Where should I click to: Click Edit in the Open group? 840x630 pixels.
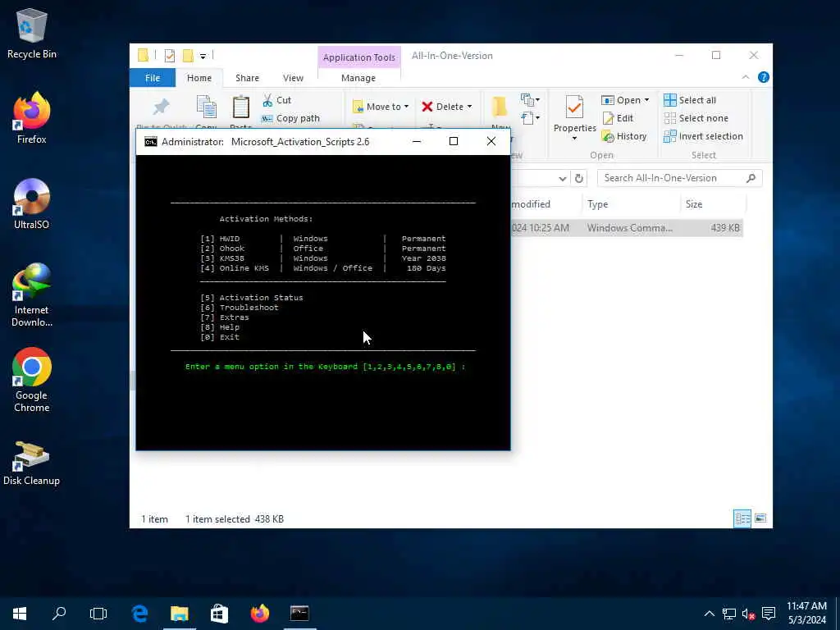[x=619, y=118]
